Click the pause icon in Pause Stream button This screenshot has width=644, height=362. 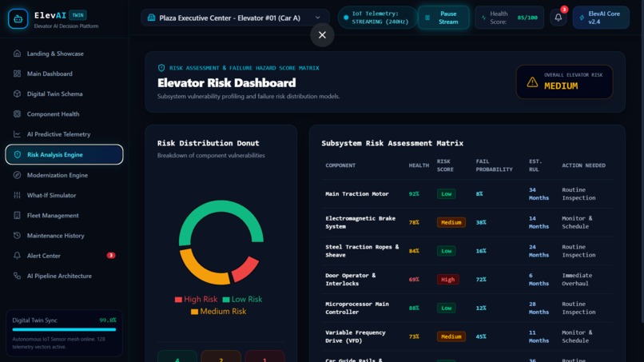coord(427,18)
